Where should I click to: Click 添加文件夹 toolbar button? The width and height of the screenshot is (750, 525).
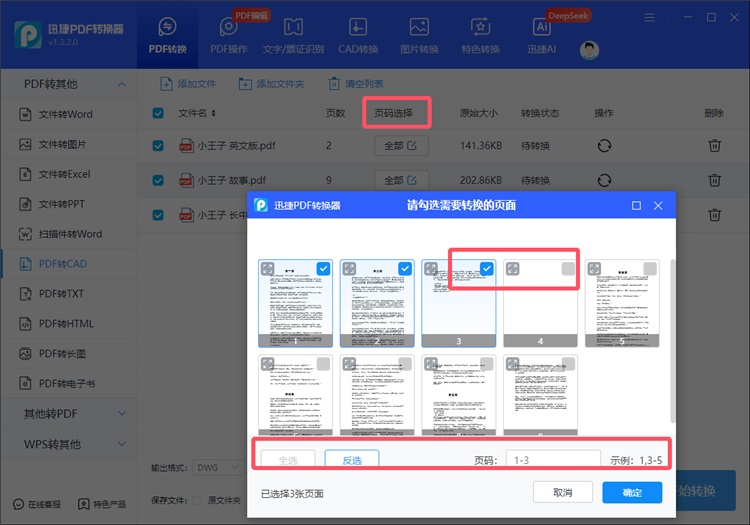271,84
